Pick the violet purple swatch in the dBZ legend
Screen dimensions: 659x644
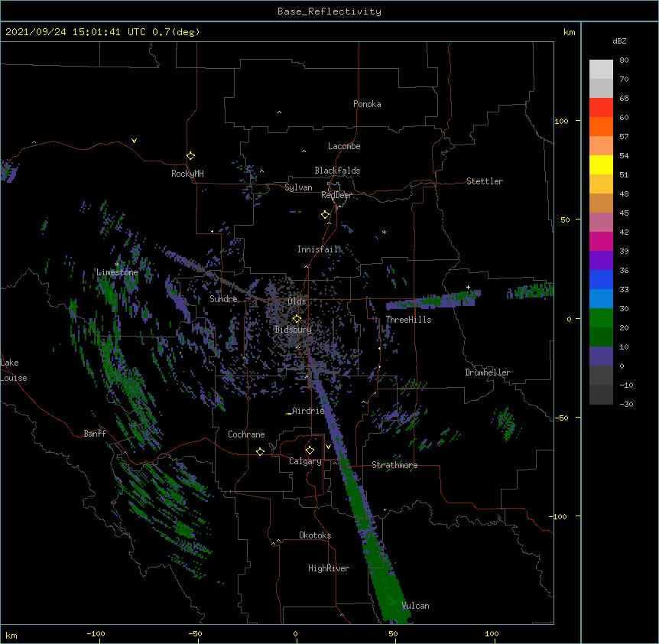click(x=601, y=260)
